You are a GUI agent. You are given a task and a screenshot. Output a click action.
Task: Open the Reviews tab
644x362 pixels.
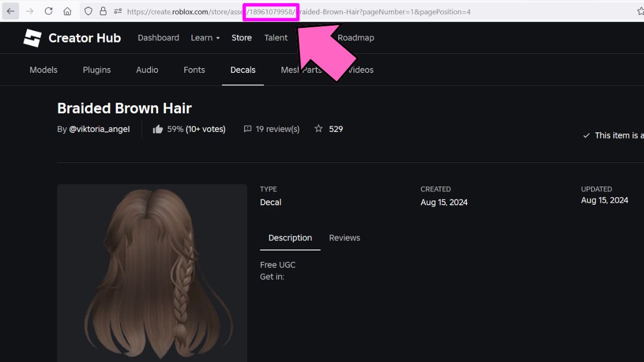pyautogui.click(x=345, y=238)
